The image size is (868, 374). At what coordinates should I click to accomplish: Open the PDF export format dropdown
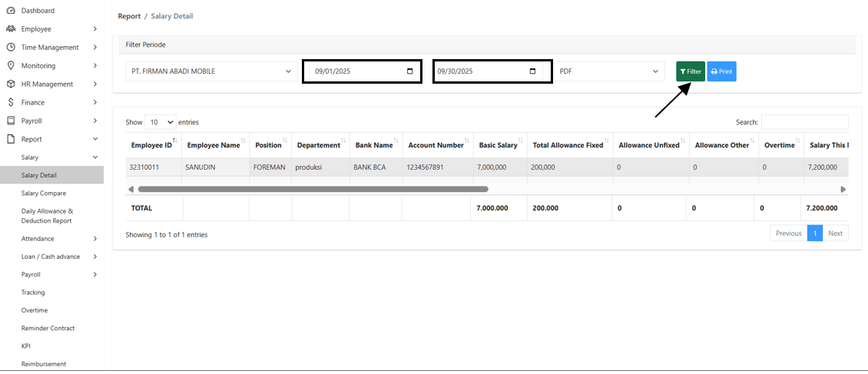(609, 71)
